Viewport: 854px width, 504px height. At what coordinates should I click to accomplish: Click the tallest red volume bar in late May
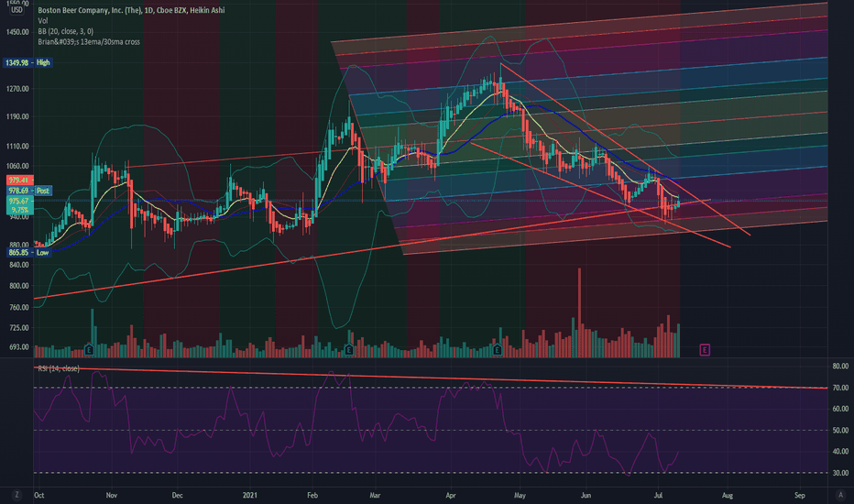coord(579,312)
